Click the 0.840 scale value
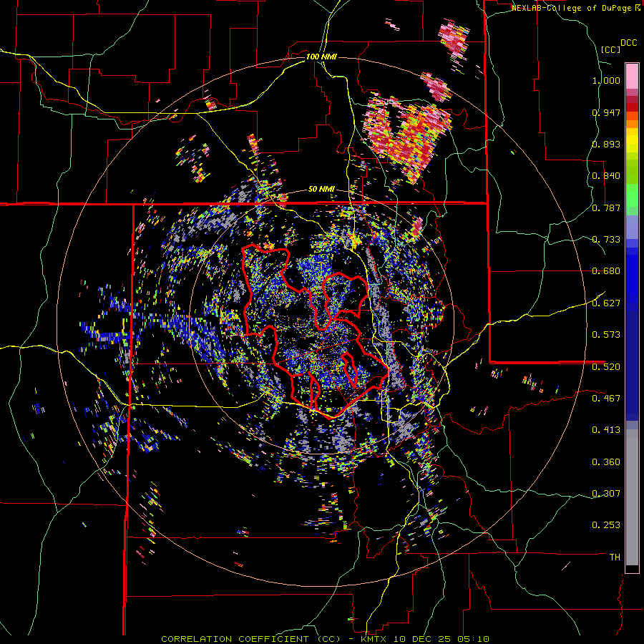The height and width of the screenshot is (644, 644). [x=606, y=176]
